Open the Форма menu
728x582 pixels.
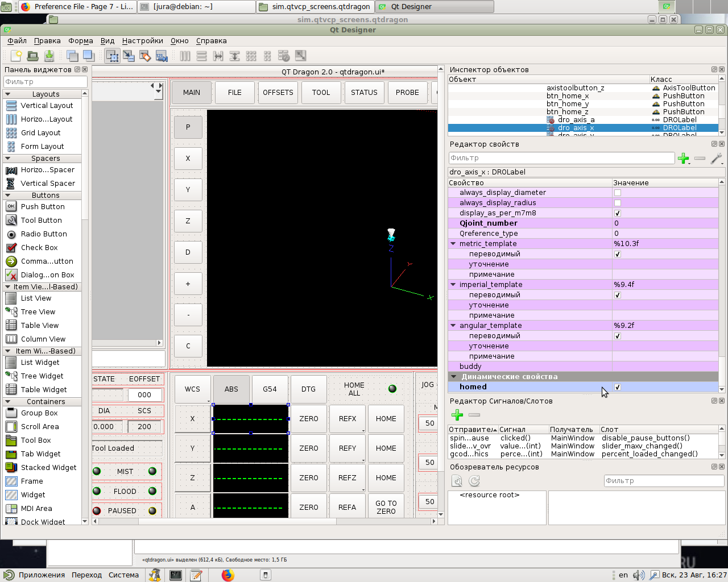[x=81, y=41]
